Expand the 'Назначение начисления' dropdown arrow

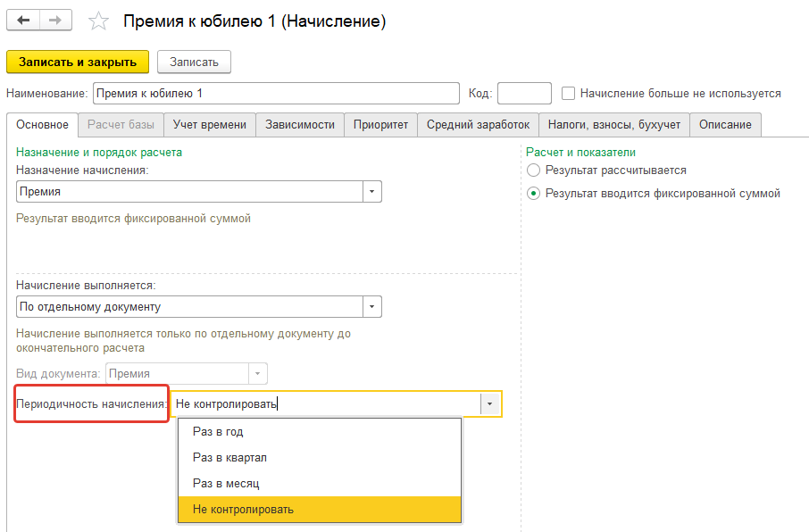[372, 191]
